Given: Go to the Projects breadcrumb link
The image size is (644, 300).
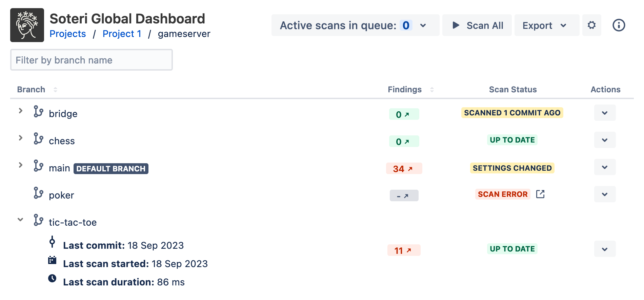Looking at the screenshot, I should (67, 34).
